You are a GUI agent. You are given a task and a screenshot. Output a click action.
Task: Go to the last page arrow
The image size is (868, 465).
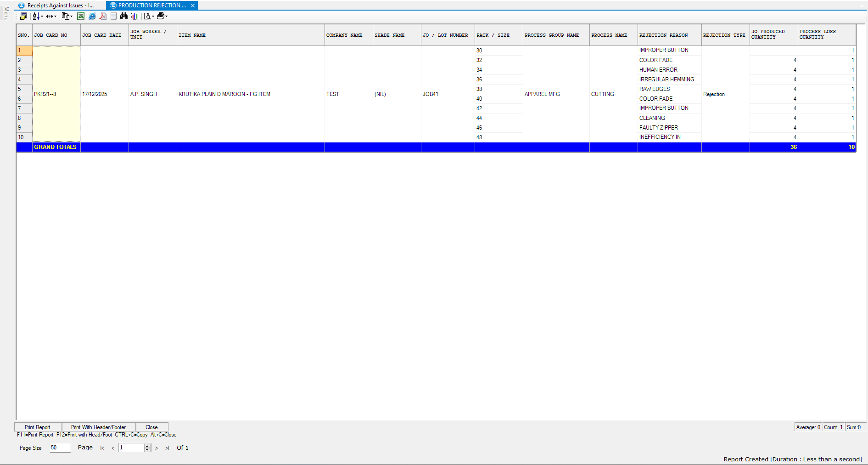pyautogui.click(x=167, y=448)
